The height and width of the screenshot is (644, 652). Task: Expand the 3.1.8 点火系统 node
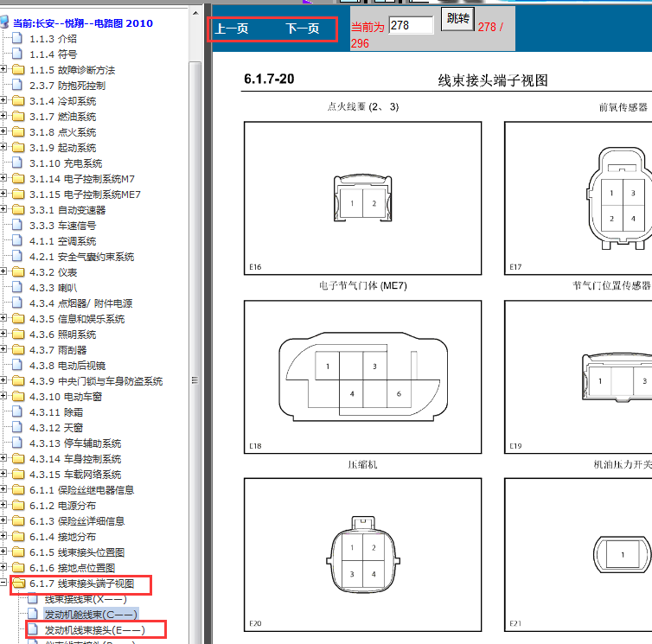(3, 131)
